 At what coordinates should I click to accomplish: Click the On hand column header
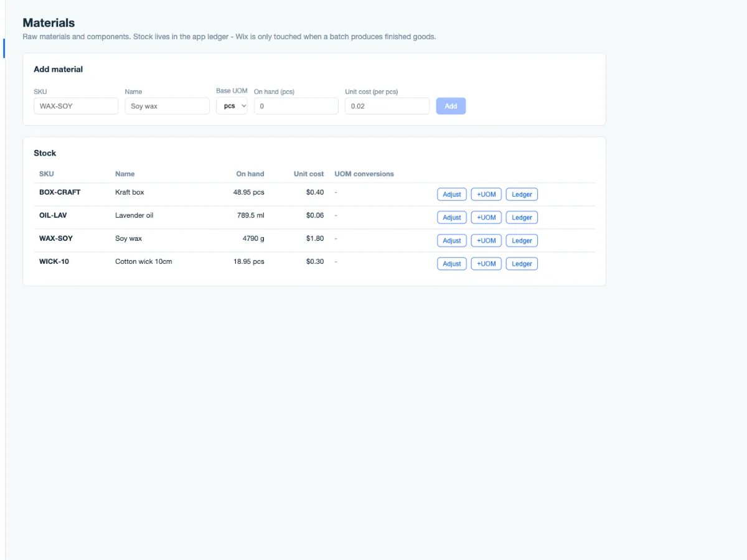pos(250,174)
